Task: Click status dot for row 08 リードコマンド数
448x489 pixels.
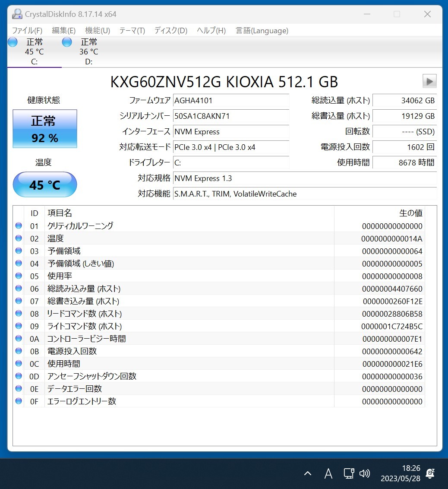Action: 19,313
